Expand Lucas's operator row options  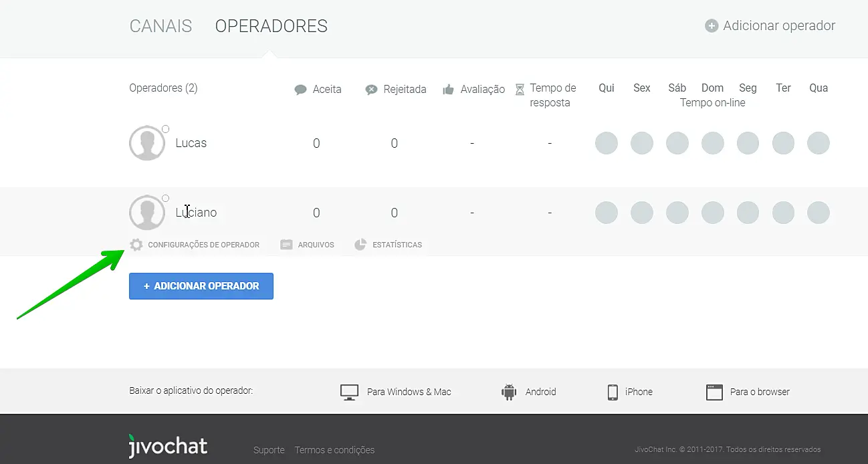pos(192,142)
